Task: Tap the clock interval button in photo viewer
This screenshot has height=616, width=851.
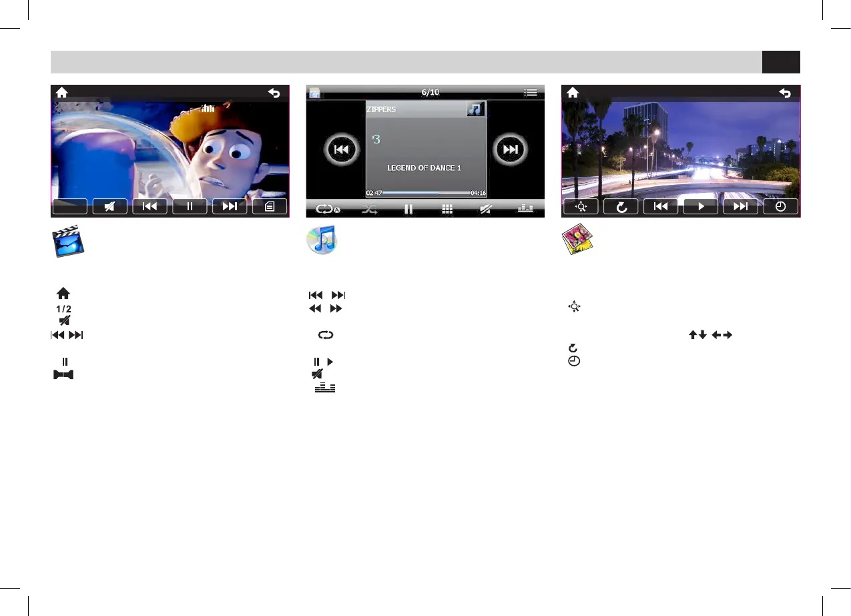Action: click(781, 207)
